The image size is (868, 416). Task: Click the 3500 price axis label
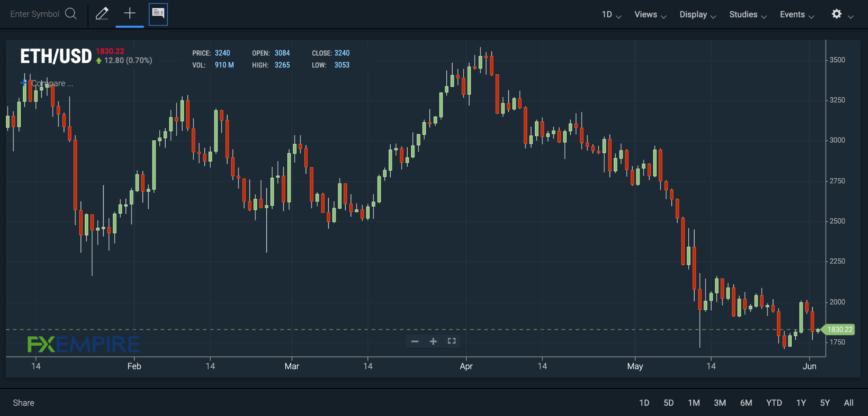click(x=837, y=60)
